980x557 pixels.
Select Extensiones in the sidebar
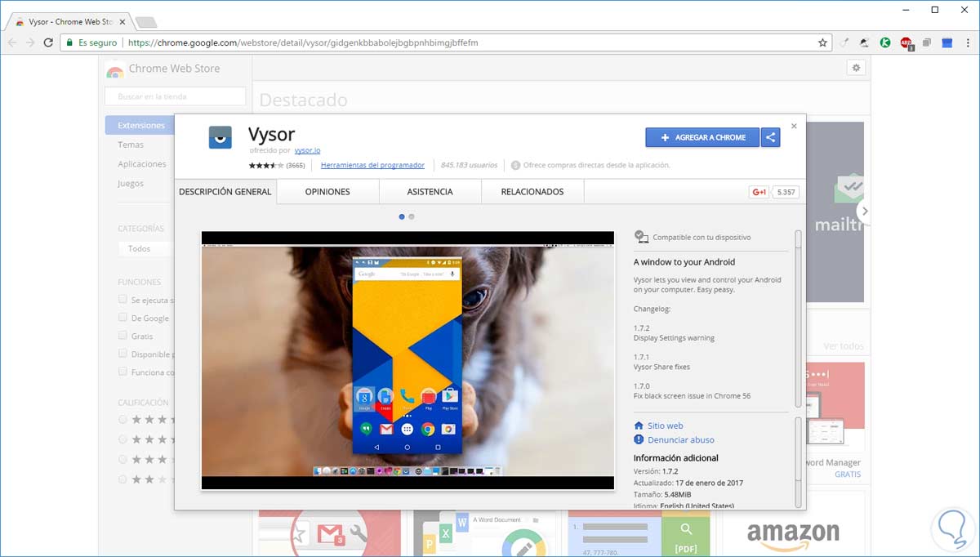[x=140, y=125]
